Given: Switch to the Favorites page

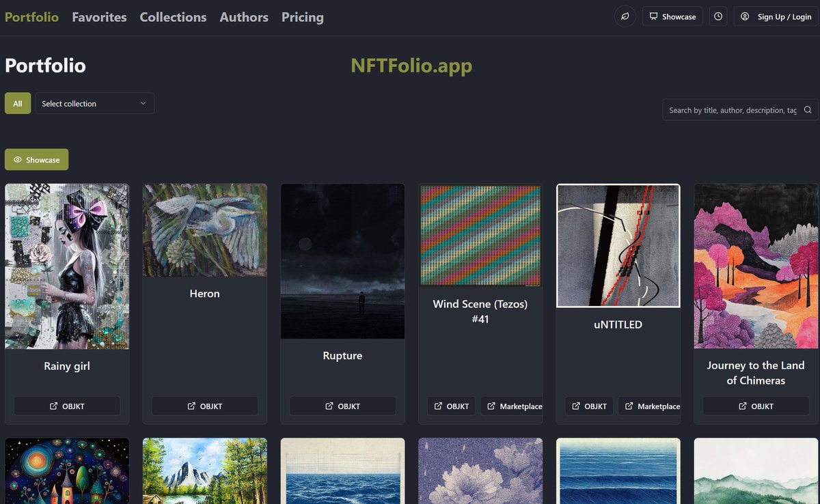Looking at the screenshot, I should pyautogui.click(x=99, y=17).
